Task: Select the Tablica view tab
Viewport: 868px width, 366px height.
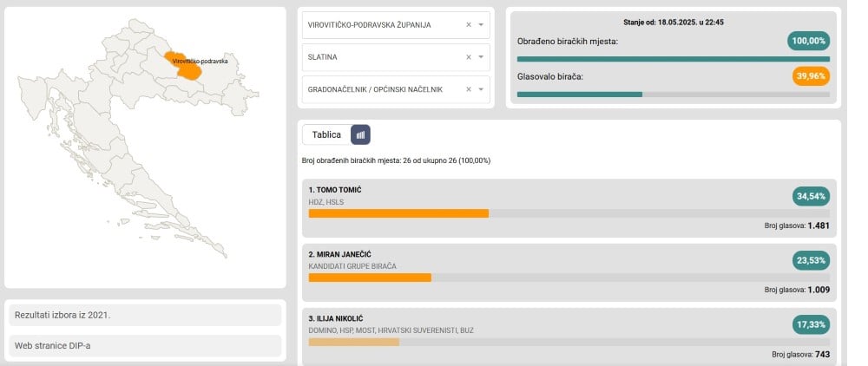Action: click(326, 135)
